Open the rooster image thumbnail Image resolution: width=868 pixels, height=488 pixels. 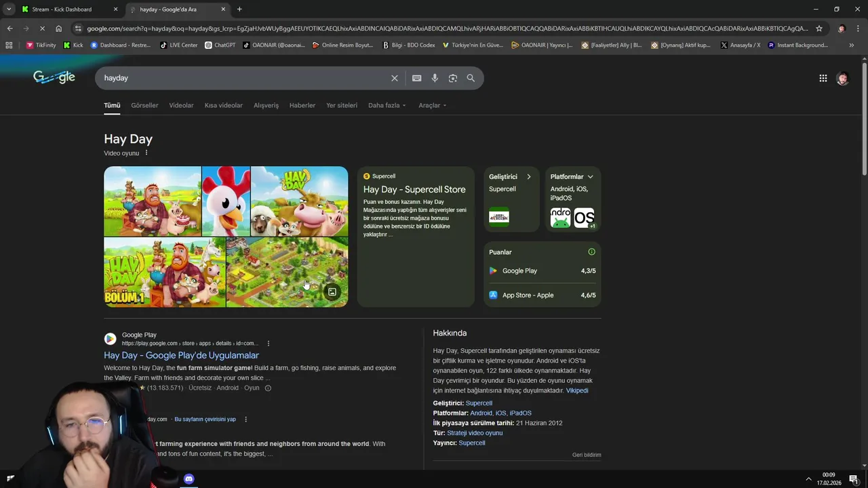click(226, 201)
